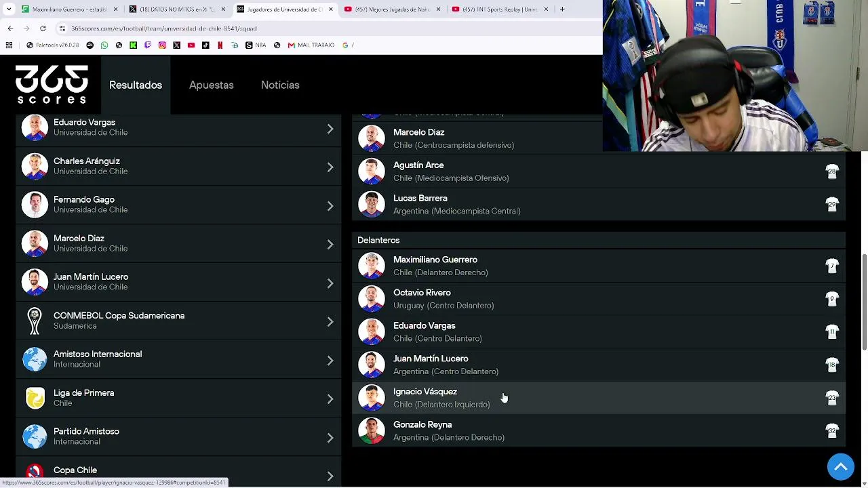Click Agustín Arce's jersey number 28 icon
The image size is (868, 488).
(x=832, y=171)
